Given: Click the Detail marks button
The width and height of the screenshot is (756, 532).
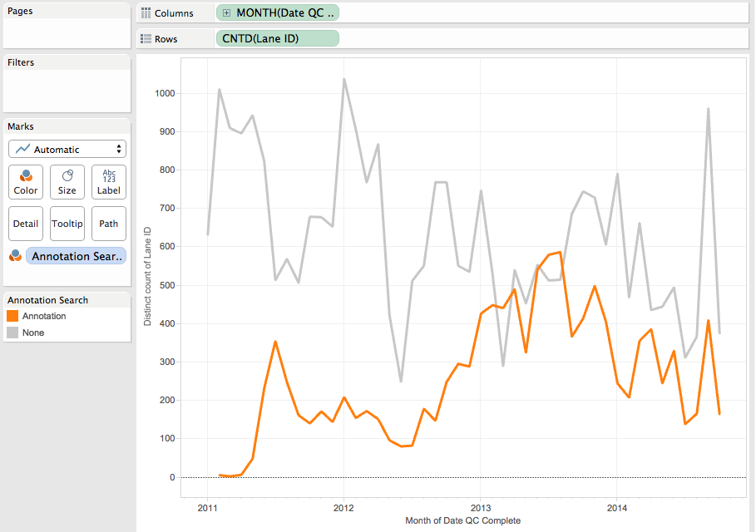Looking at the screenshot, I should click(26, 224).
